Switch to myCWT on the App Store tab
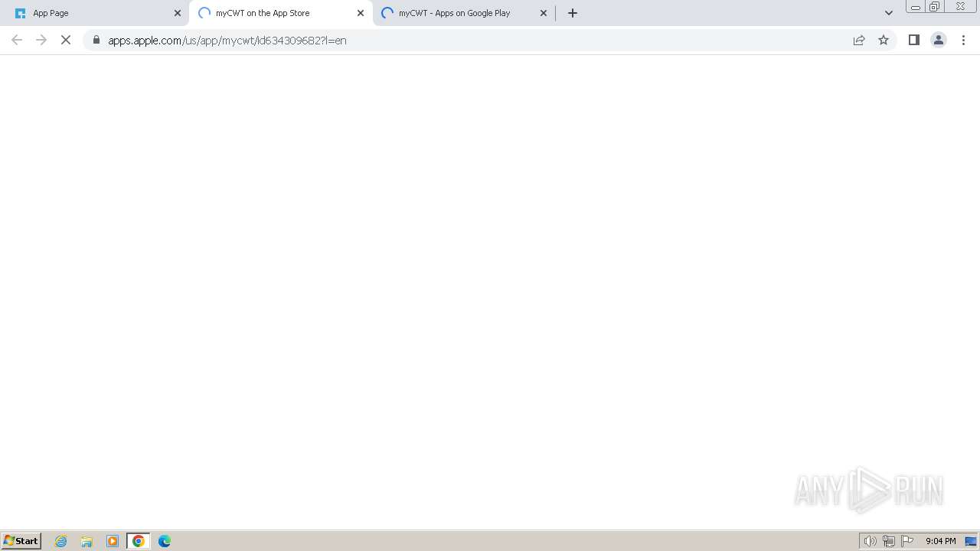 [279, 13]
